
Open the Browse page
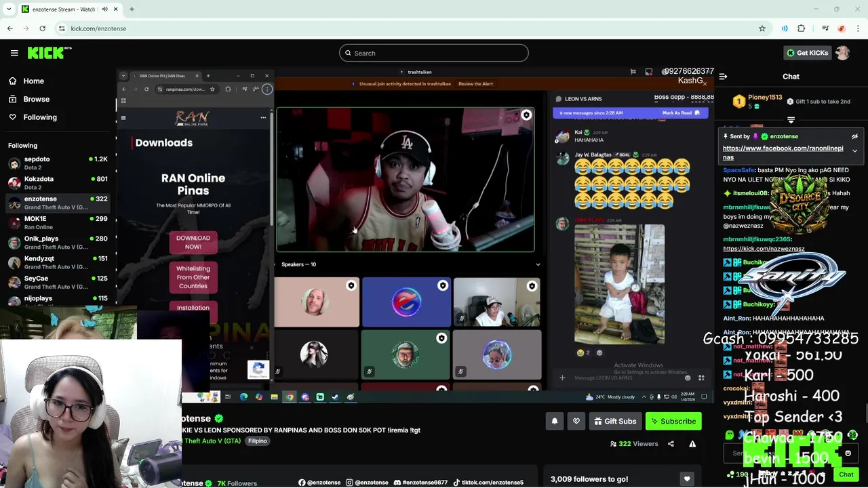point(36,99)
